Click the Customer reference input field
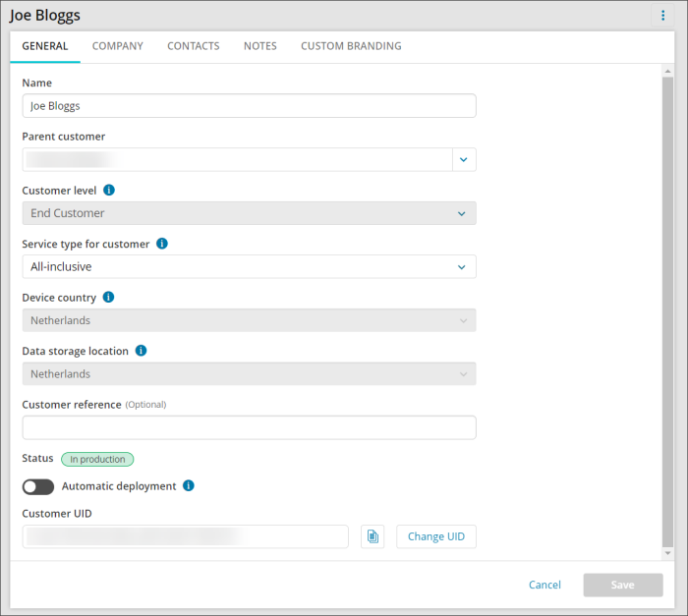 249,427
